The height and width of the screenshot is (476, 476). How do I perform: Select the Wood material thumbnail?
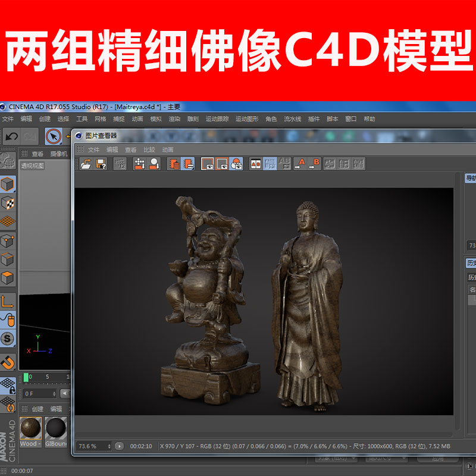point(31,427)
